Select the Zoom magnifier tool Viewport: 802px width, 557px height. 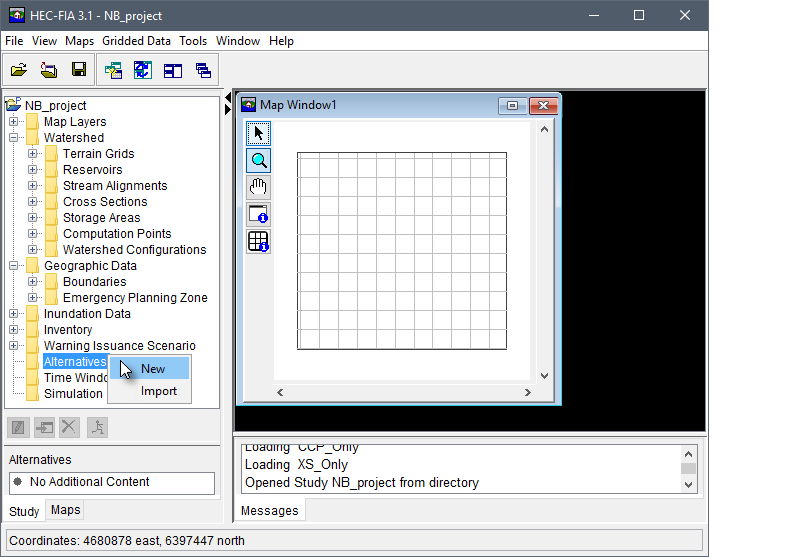(x=258, y=160)
